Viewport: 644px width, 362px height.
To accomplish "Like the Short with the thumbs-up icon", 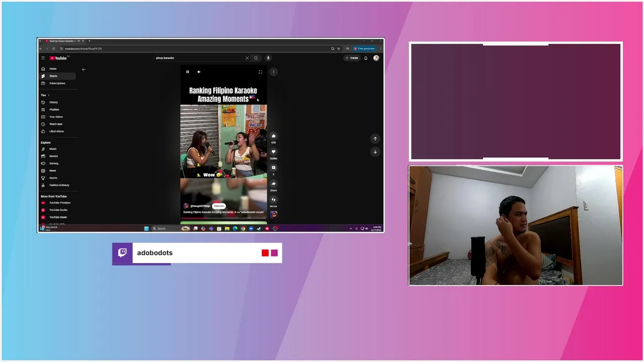I will pos(274,136).
